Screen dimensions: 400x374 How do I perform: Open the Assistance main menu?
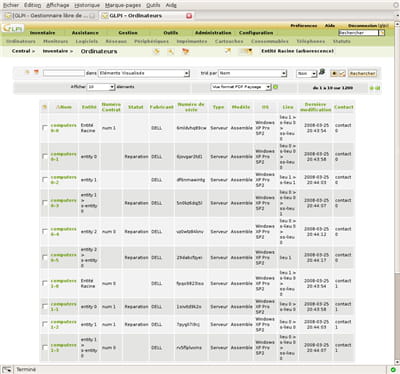pos(85,33)
